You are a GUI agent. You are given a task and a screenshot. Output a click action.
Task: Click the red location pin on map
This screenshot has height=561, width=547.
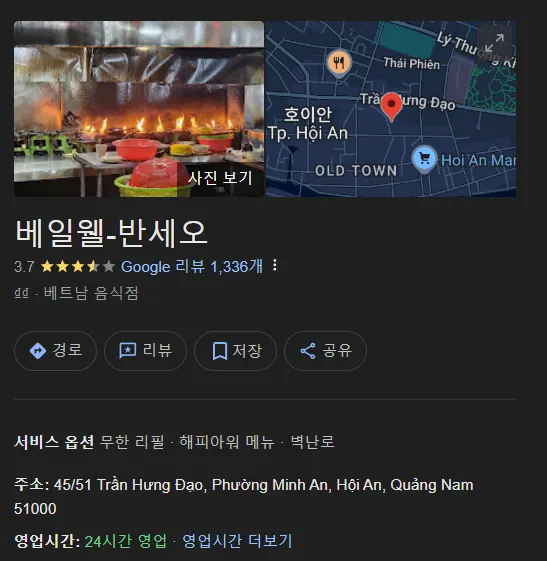pyautogui.click(x=391, y=107)
